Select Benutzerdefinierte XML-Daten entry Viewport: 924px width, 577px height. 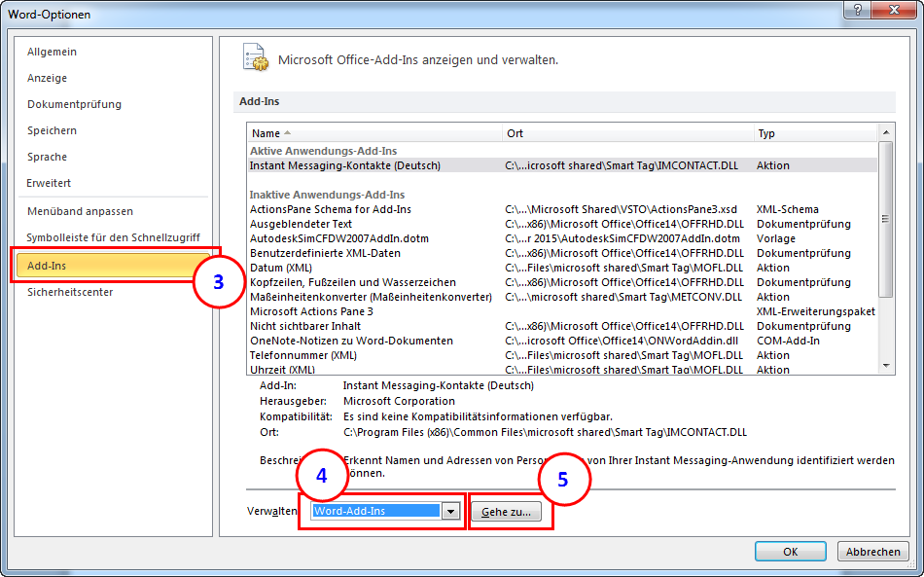click(x=562, y=253)
